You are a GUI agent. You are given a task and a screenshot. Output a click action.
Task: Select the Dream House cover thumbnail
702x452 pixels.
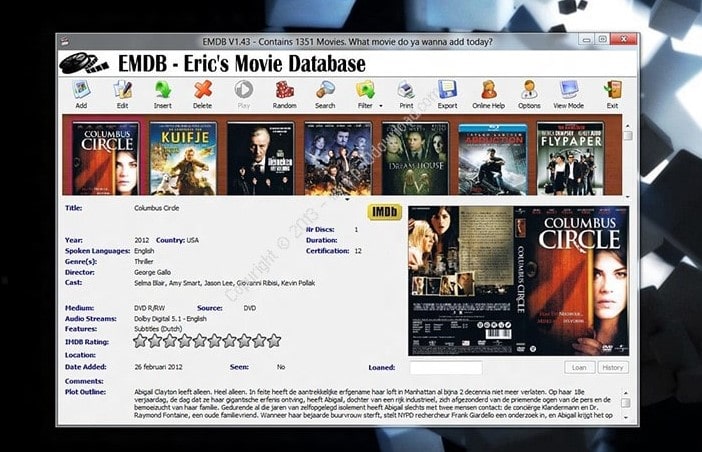click(x=415, y=158)
